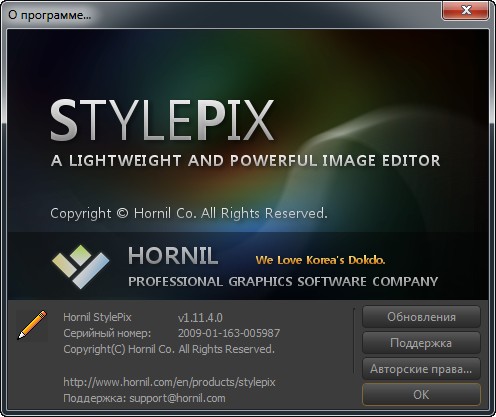Screen dimensions: 496x417
Task: Click 'Professional Graphics Software Company' text
Action: 283,282
